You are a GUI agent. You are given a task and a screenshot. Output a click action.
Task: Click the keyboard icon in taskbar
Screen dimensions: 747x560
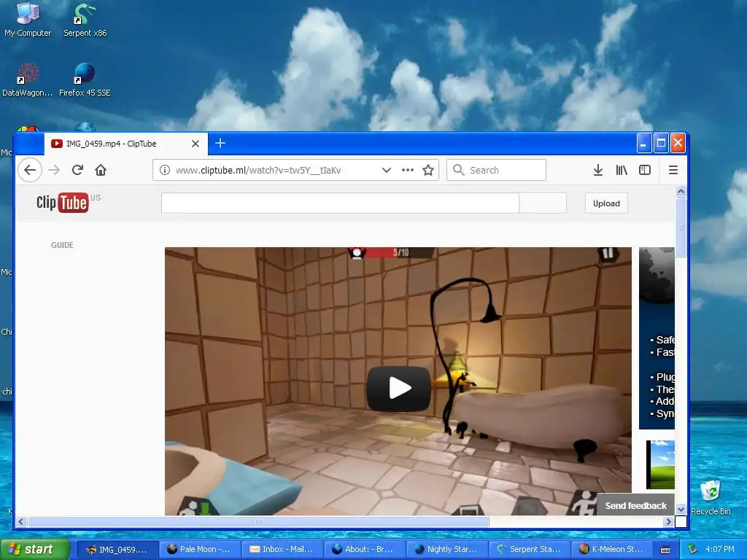point(665,550)
